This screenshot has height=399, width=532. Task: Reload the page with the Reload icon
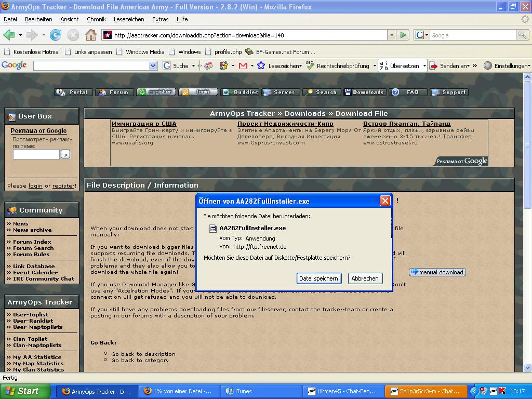point(55,35)
